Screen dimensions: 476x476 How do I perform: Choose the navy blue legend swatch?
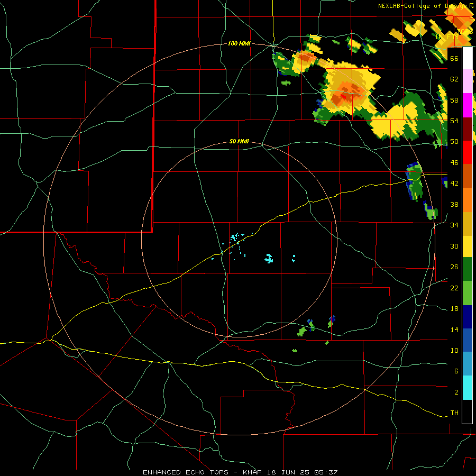[x=467, y=317]
